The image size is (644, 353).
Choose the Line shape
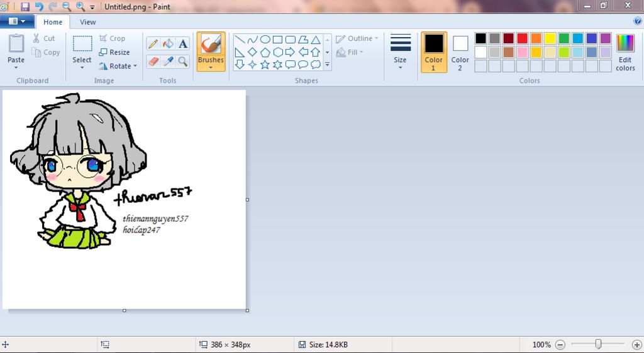coord(240,40)
